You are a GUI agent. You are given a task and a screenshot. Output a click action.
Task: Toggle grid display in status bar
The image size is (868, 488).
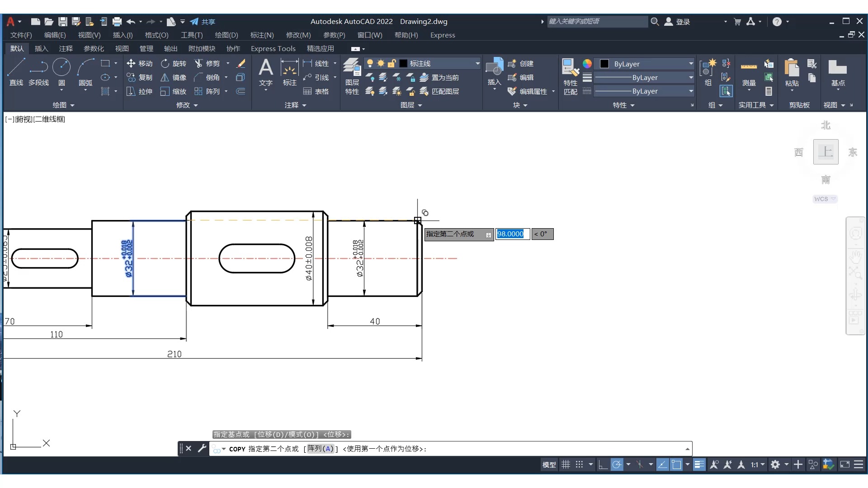(x=566, y=465)
